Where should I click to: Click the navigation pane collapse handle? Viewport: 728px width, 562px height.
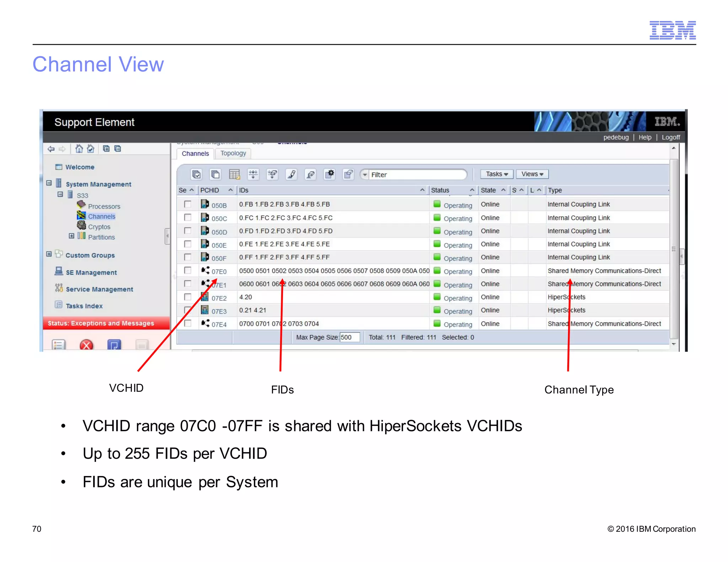[x=167, y=236]
